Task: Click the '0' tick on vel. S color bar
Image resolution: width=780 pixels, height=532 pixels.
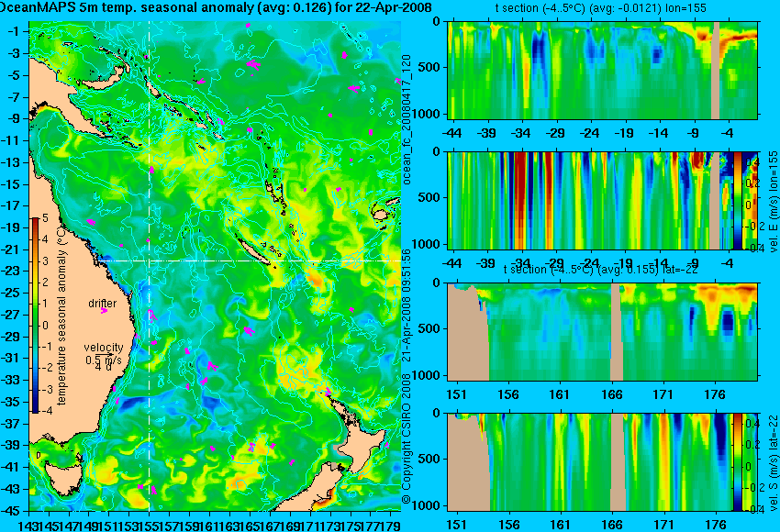Action: pyautogui.click(x=747, y=466)
